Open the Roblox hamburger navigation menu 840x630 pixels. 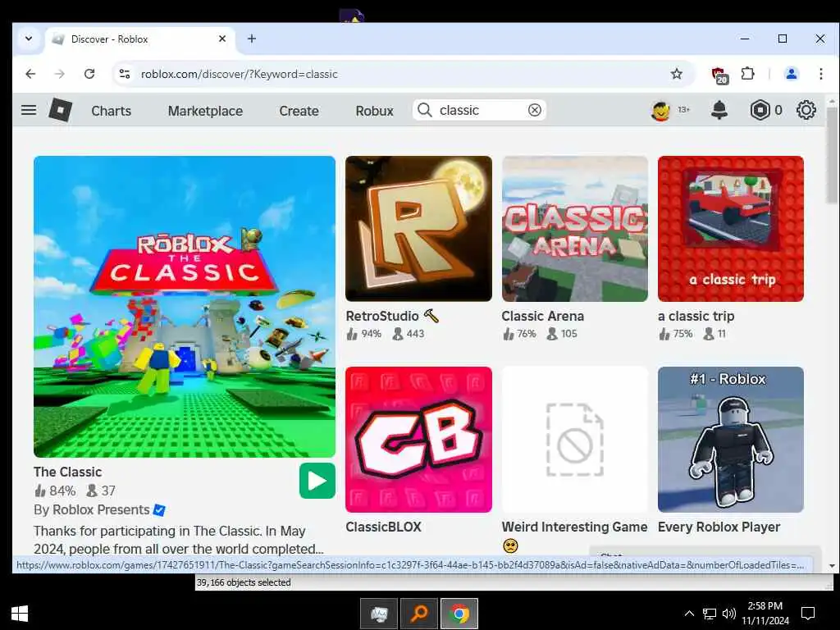[x=29, y=111]
